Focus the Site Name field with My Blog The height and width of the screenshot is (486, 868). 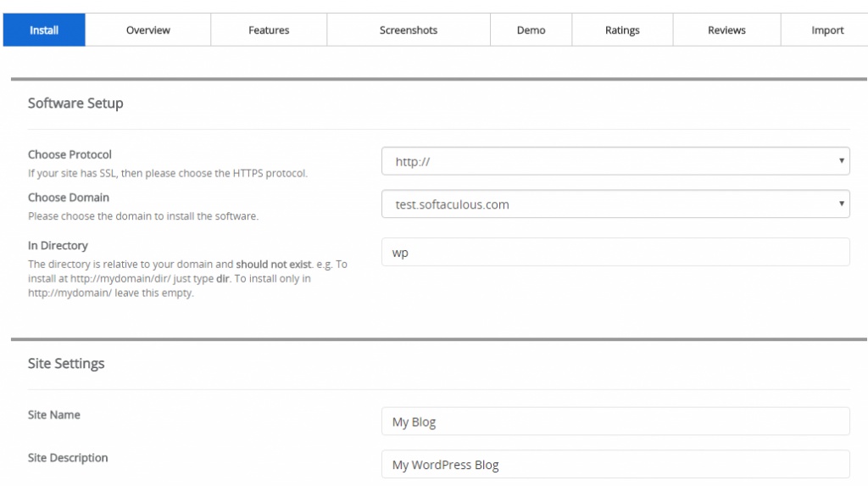(x=615, y=422)
